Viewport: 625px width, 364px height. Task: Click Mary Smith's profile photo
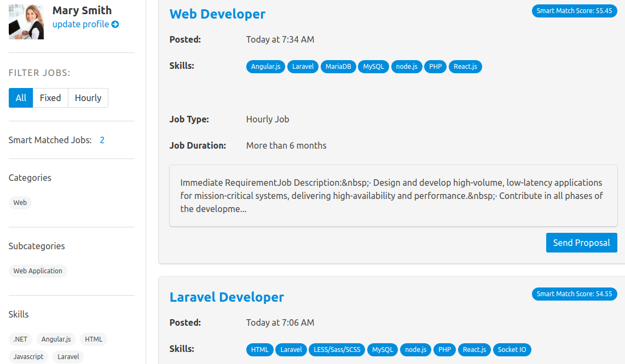click(x=26, y=22)
